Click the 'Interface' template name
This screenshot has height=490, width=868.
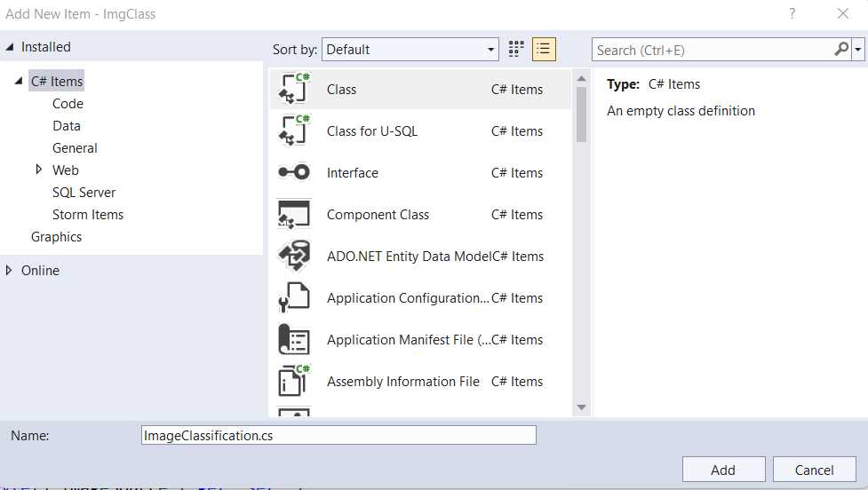[353, 172]
